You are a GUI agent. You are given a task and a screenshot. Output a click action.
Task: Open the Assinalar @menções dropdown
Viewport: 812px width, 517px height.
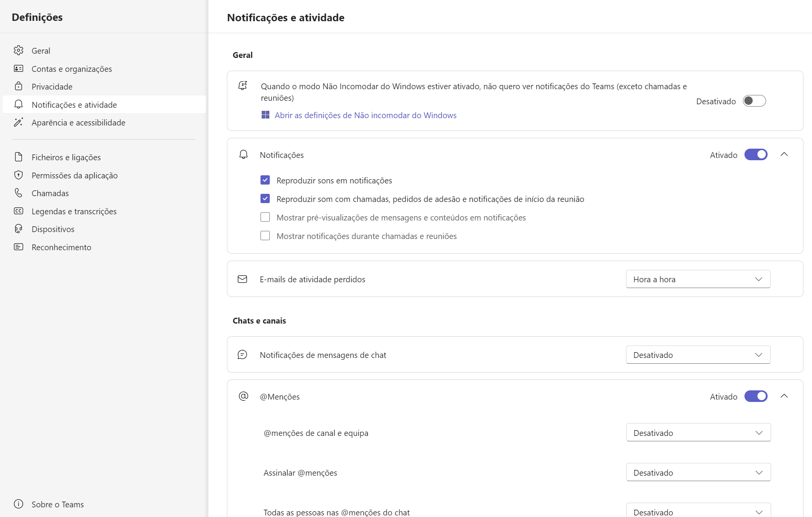[x=698, y=472]
